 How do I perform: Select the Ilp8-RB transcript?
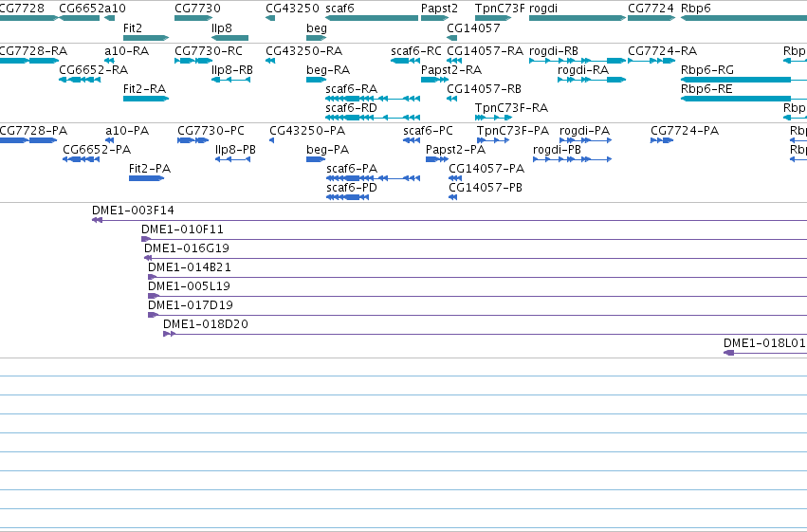point(231,80)
